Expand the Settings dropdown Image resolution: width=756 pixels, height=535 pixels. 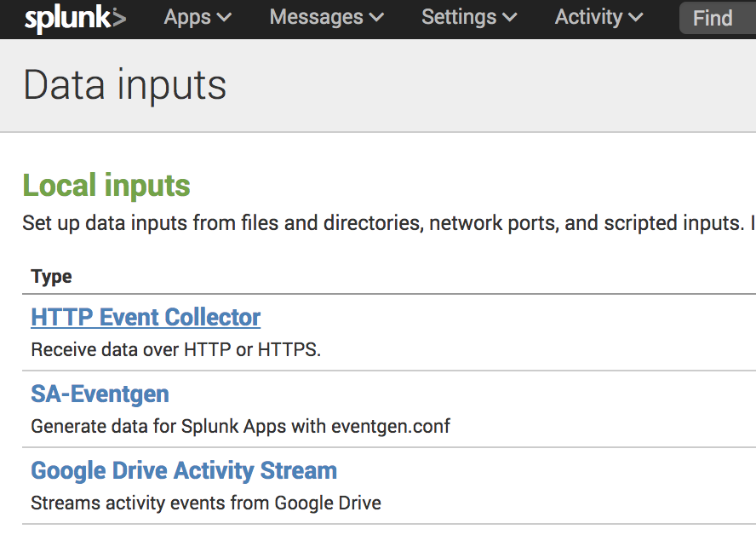[x=469, y=17]
